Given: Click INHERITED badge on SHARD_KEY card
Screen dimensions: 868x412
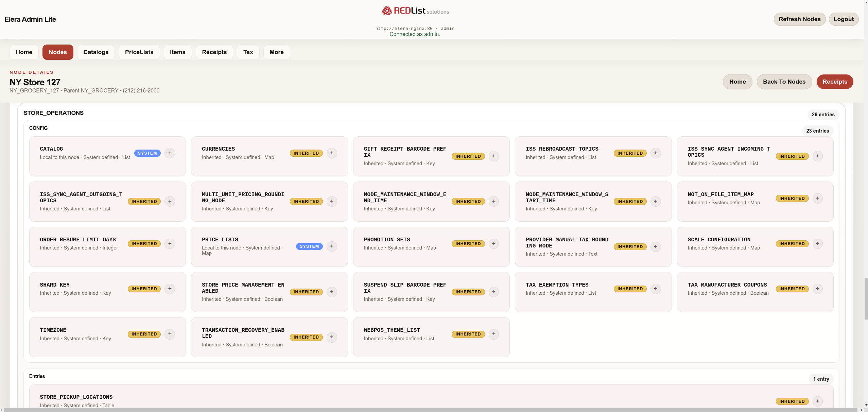Looking at the screenshot, I should coord(144,289).
